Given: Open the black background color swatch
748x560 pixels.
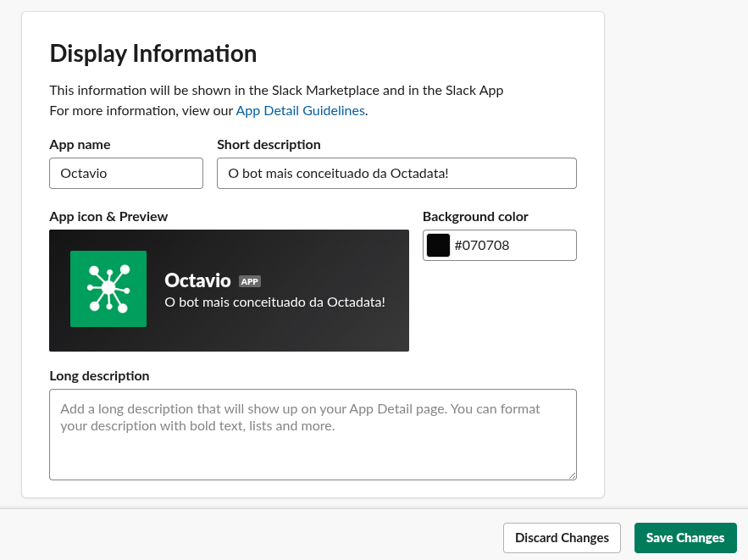Looking at the screenshot, I should coord(438,245).
